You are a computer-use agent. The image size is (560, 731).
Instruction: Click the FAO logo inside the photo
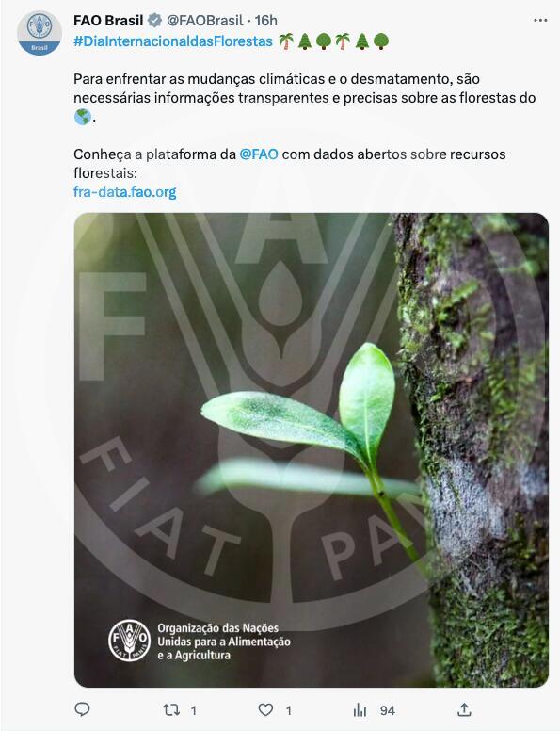pos(129,640)
